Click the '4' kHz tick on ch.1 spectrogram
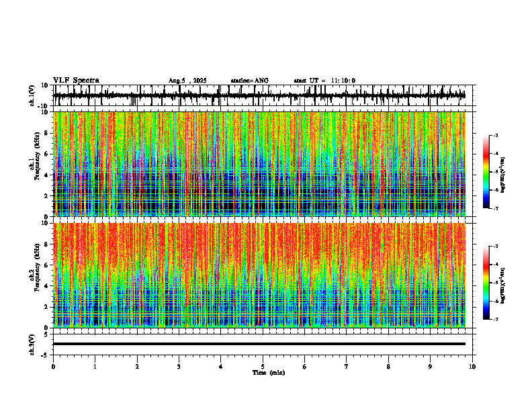 tap(46, 175)
